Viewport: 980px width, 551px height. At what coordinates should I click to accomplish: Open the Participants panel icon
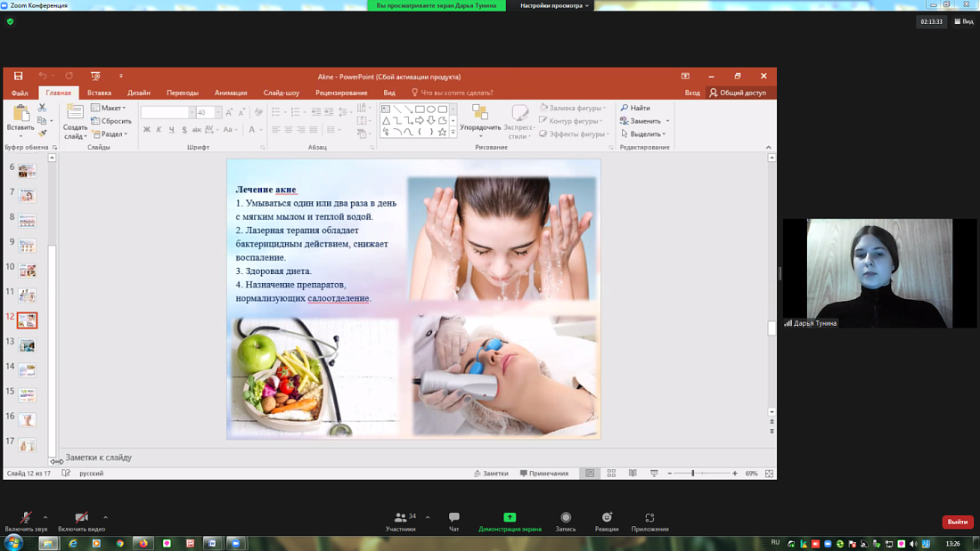coord(400,518)
